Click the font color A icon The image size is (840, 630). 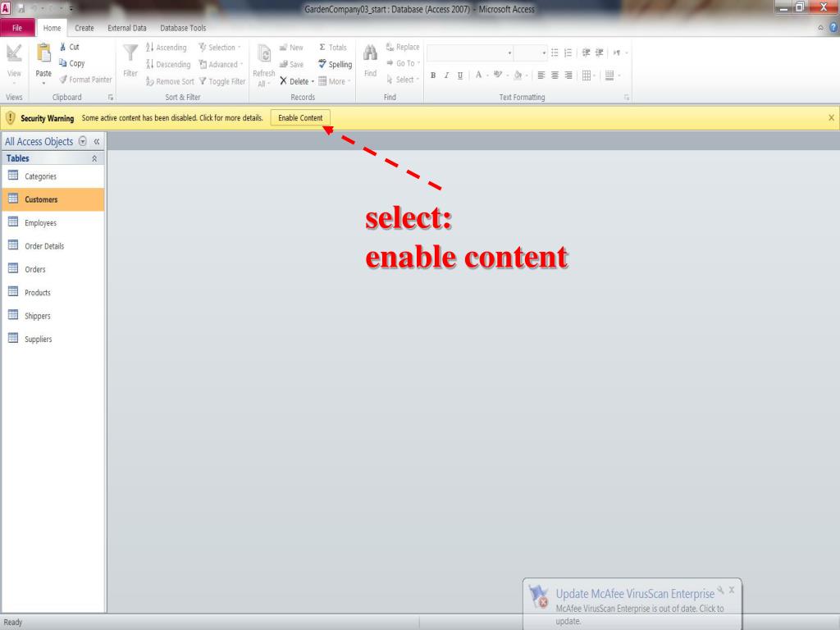[x=478, y=75]
